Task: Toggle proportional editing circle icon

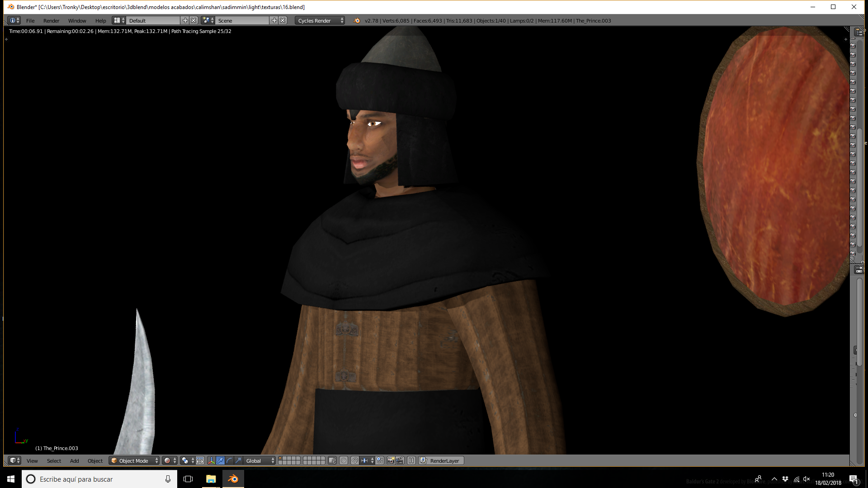Action: (x=344, y=460)
